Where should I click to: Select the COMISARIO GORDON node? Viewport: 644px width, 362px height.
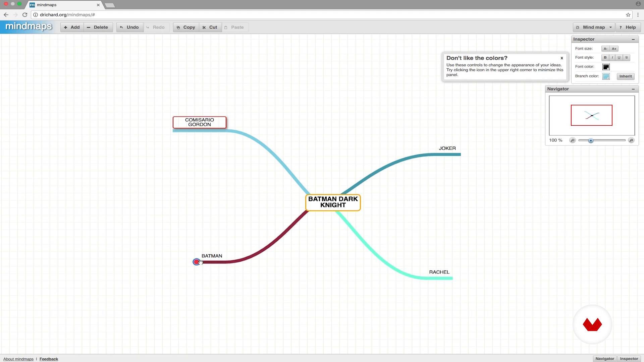click(200, 122)
